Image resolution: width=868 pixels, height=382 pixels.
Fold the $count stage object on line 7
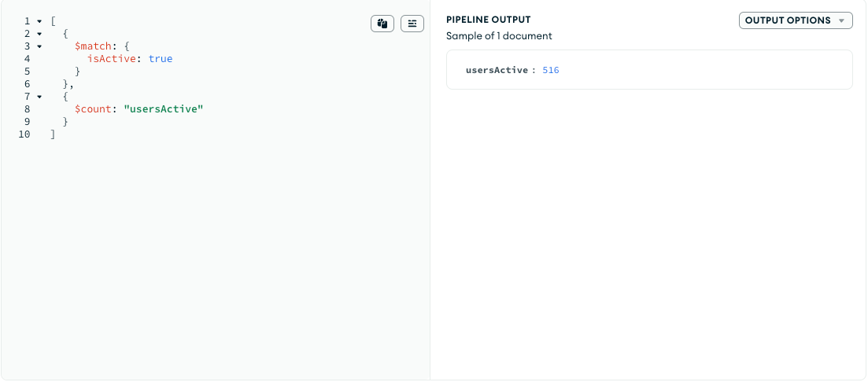[x=39, y=97]
